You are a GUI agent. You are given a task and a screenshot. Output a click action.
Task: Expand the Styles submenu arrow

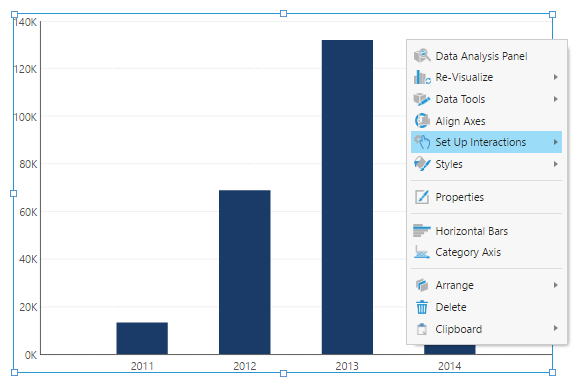tap(556, 164)
